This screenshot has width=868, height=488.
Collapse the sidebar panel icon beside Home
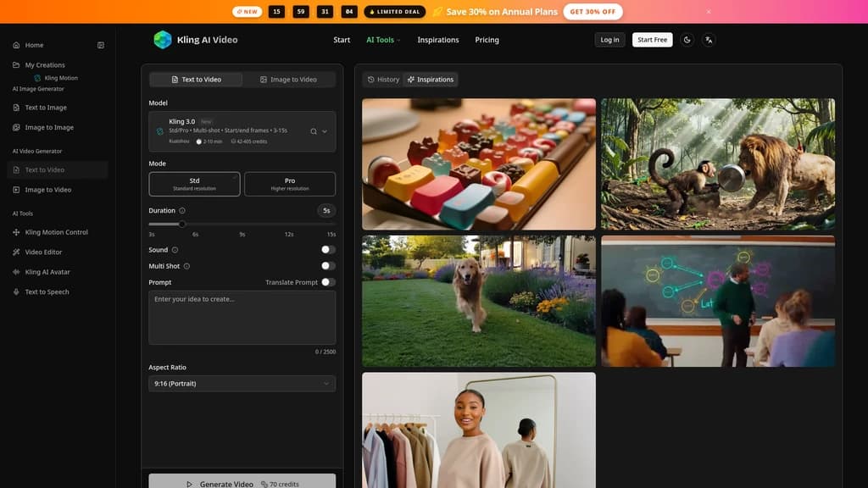[101, 45]
